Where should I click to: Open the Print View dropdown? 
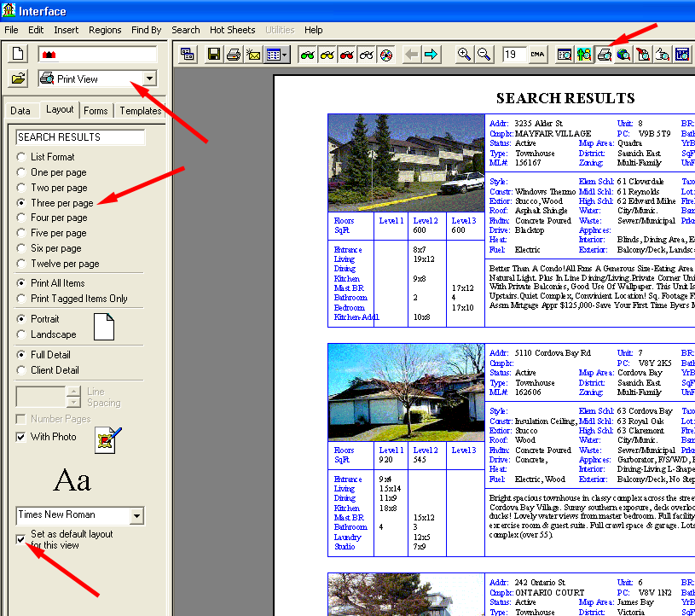tap(150, 79)
